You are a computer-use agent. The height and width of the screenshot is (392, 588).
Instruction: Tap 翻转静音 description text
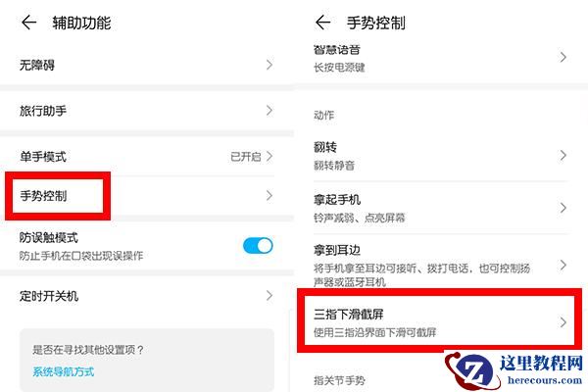334,165
